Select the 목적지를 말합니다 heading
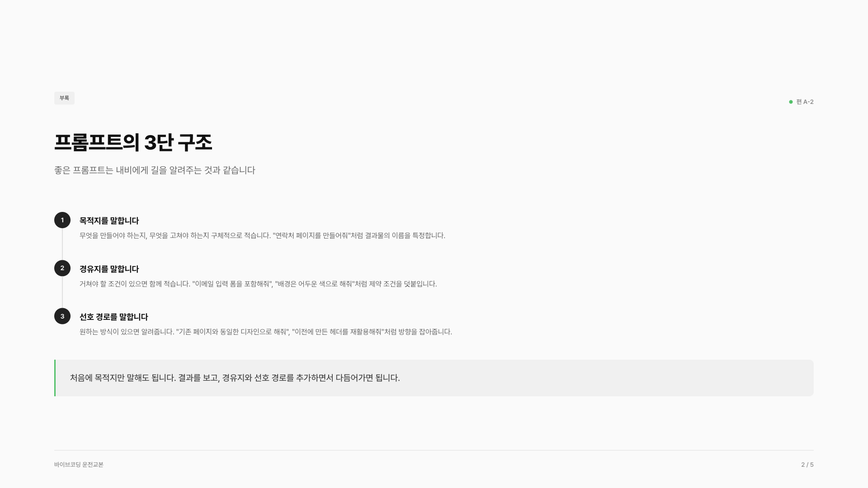The image size is (868, 488). 109,221
